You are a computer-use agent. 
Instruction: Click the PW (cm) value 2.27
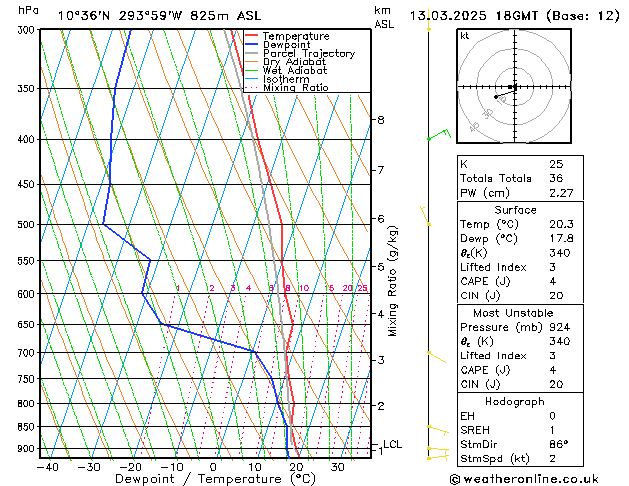coord(561,193)
